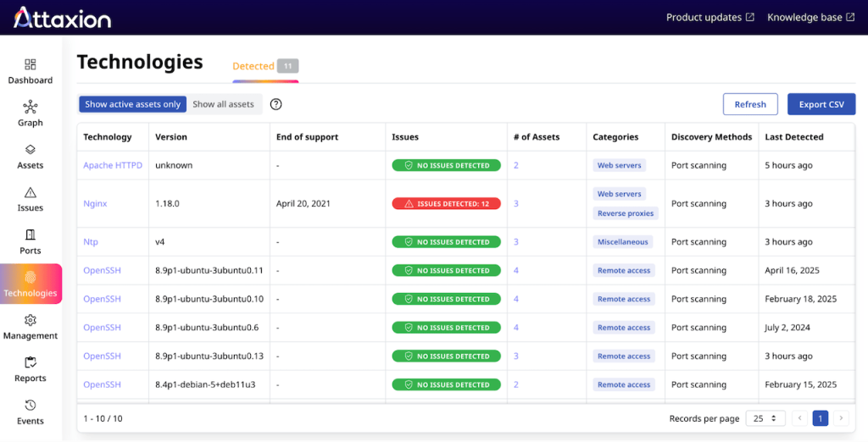Click Web servers tag in Apache HTTPD row
This screenshot has width=868, height=442.
(x=619, y=165)
